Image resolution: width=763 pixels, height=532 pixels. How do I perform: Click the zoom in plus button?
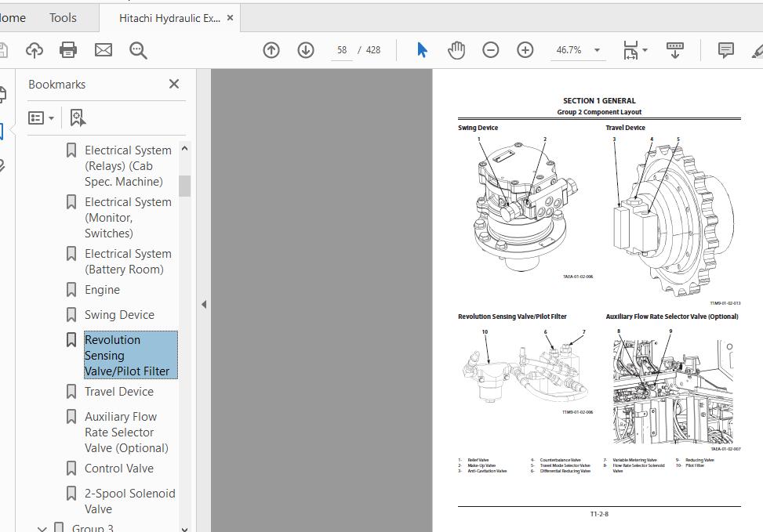coord(525,50)
